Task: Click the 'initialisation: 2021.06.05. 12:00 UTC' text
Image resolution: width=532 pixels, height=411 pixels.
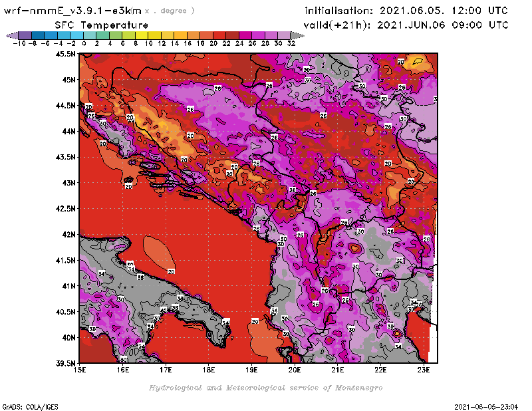Action: [x=406, y=11]
